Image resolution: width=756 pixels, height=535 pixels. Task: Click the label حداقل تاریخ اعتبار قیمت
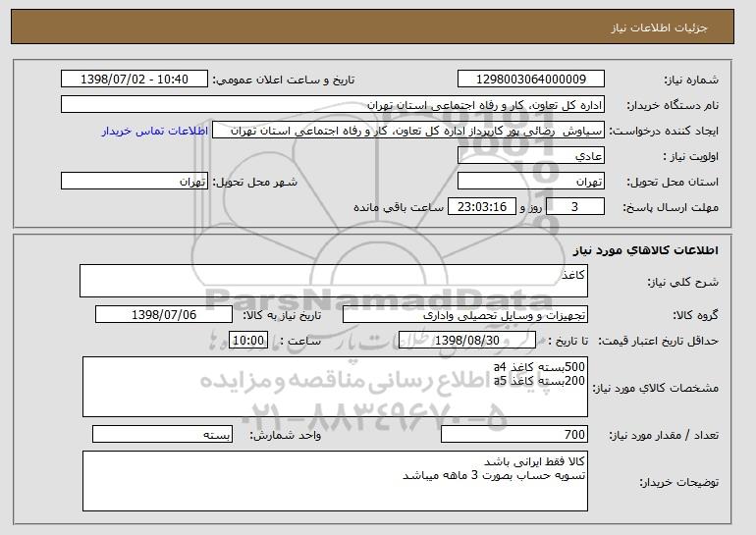659,342
